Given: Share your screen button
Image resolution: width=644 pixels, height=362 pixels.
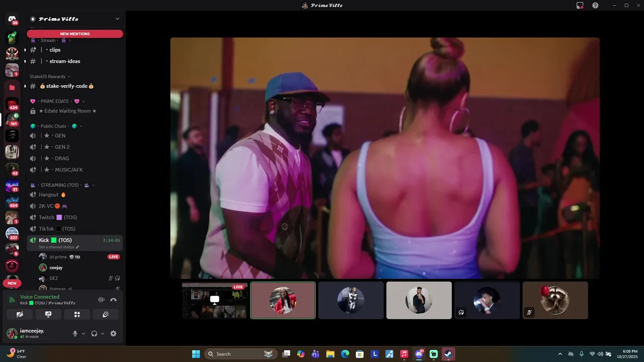Looking at the screenshot, I should [48, 314].
